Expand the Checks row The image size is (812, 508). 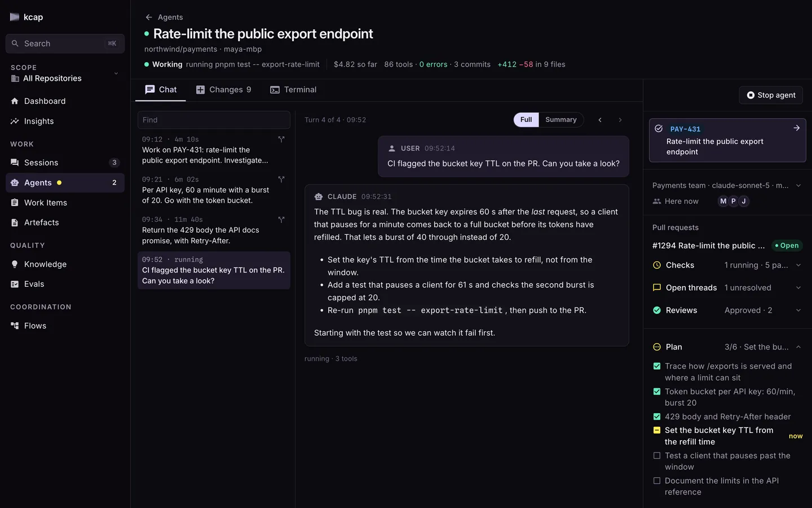pyautogui.click(x=727, y=265)
